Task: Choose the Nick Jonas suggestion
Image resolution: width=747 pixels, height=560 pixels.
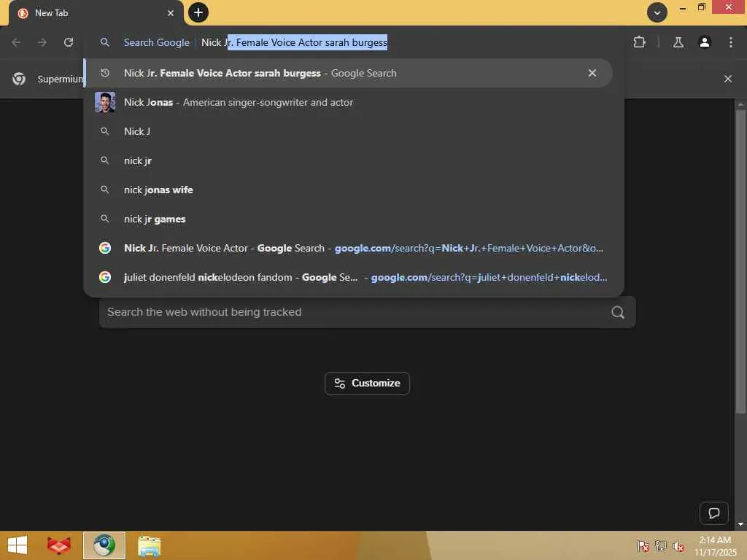Action: click(354, 102)
